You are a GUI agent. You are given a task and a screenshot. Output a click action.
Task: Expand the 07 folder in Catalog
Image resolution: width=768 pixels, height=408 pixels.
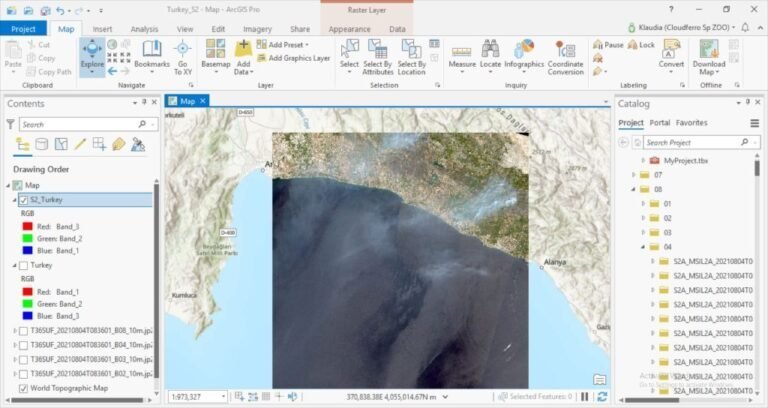(x=633, y=175)
